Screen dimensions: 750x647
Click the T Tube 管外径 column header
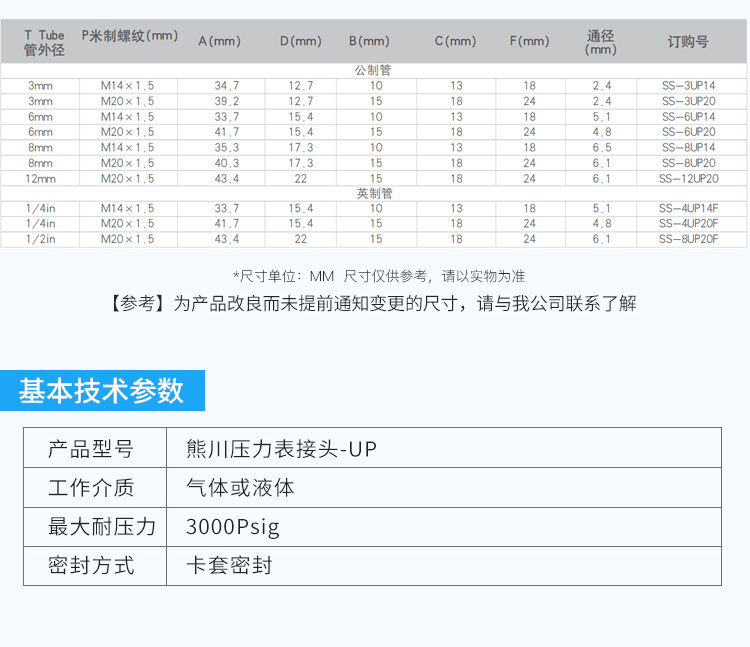pyautogui.click(x=44, y=43)
